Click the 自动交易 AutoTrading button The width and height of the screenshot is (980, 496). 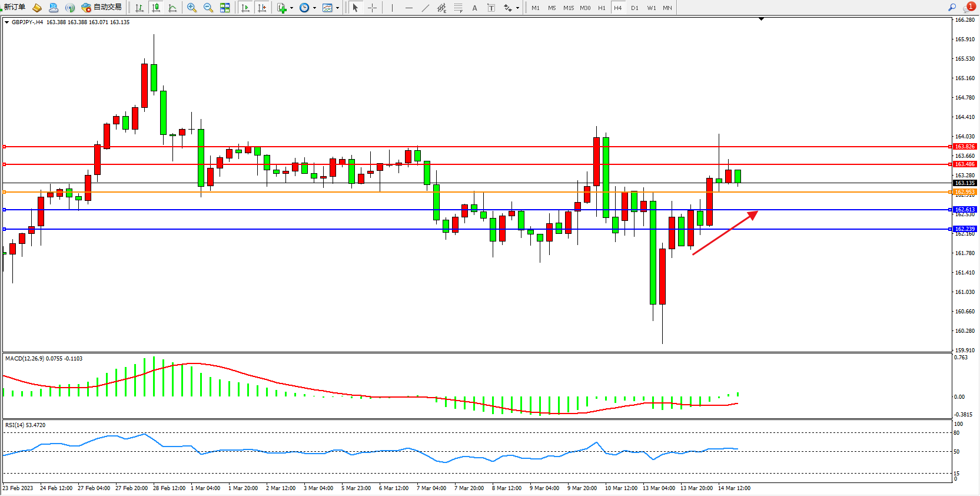(x=102, y=7)
